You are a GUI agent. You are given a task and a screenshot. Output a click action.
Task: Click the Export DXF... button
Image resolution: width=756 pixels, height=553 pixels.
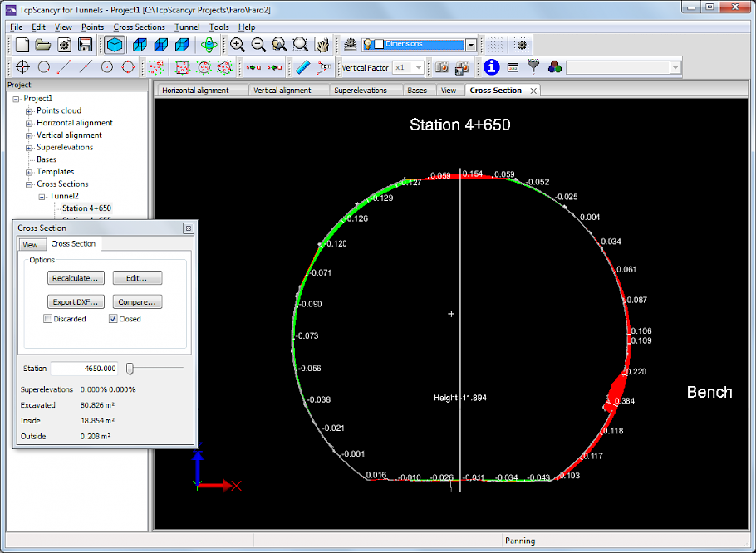(76, 301)
